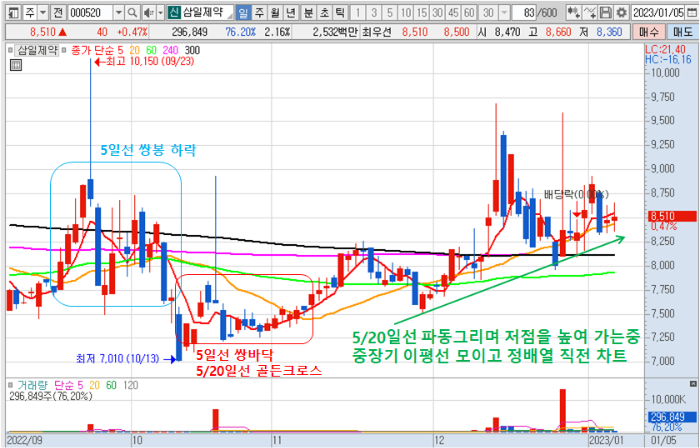The image size is (700, 448).
Task: Click the 종가 단순 indicator label
Action: click(x=92, y=50)
